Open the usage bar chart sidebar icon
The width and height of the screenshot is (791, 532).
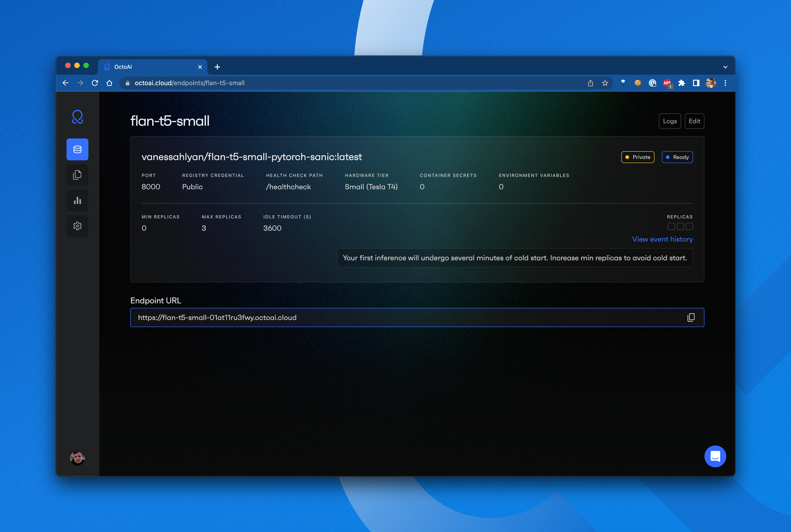77,200
